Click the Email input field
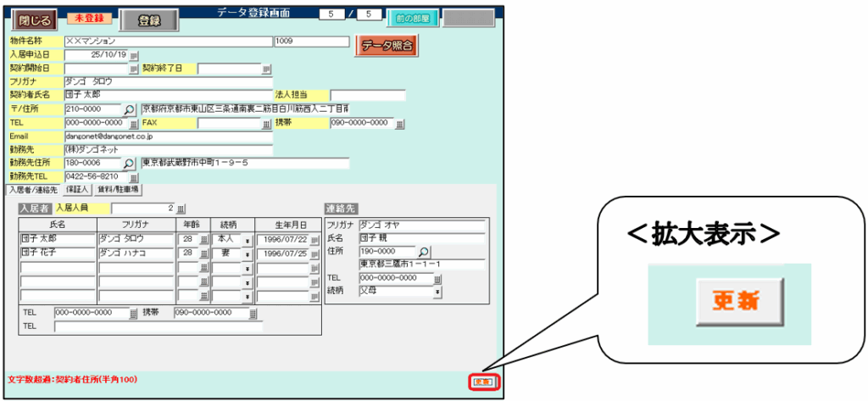The image size is (868, 401). [168, 136]
